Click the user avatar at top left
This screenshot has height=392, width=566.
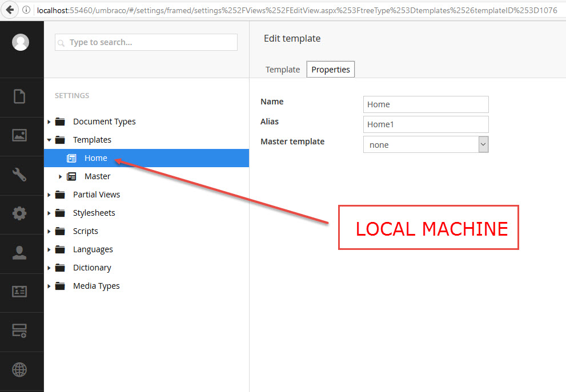pyautogui.click(x=21, y=42)
